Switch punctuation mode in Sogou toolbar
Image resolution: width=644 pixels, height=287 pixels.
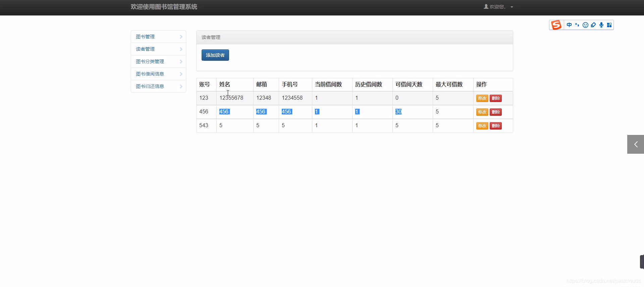point(577,25)
